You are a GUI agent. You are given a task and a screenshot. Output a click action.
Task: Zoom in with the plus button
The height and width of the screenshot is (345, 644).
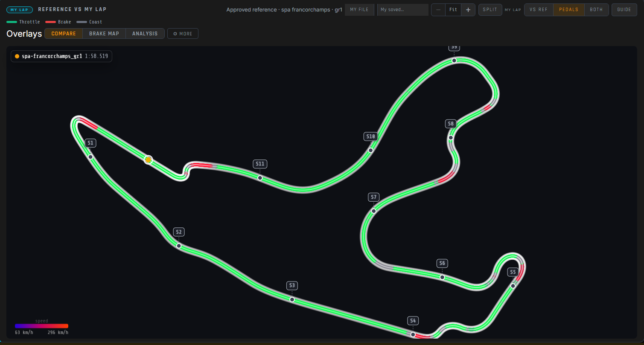pos(468,10)
